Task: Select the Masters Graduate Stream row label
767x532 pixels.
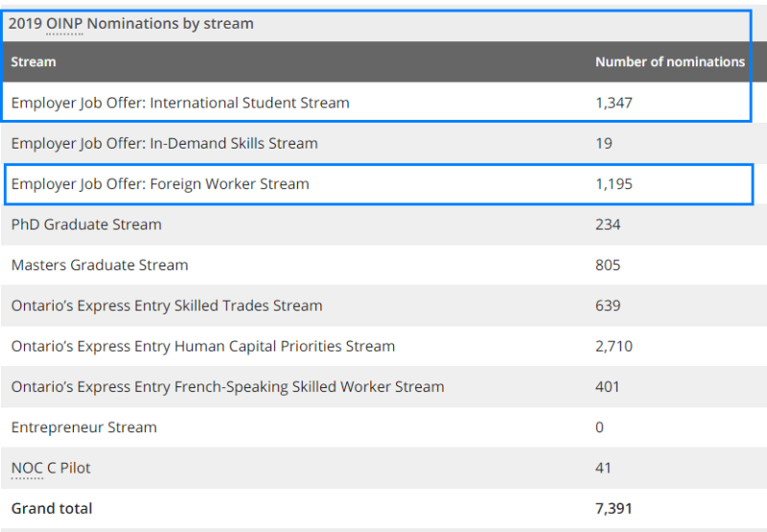Action: 100,265
